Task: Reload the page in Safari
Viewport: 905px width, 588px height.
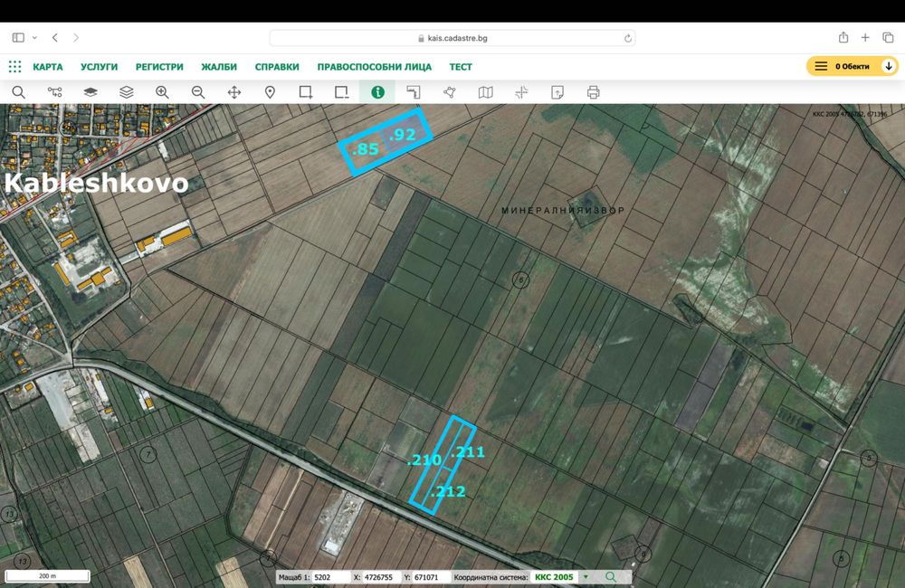Action: pos(627,38)
